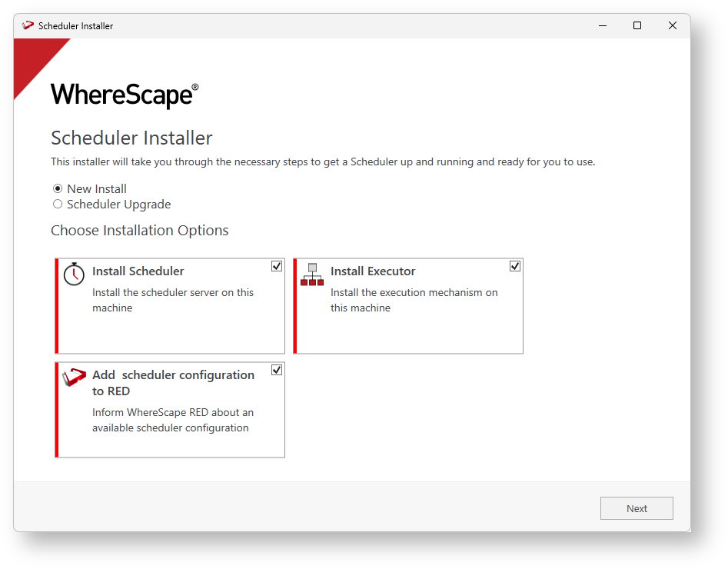The image size is (728, 569).
Task: Click the WhereScape logo
Action: click(x=124, y=95)
